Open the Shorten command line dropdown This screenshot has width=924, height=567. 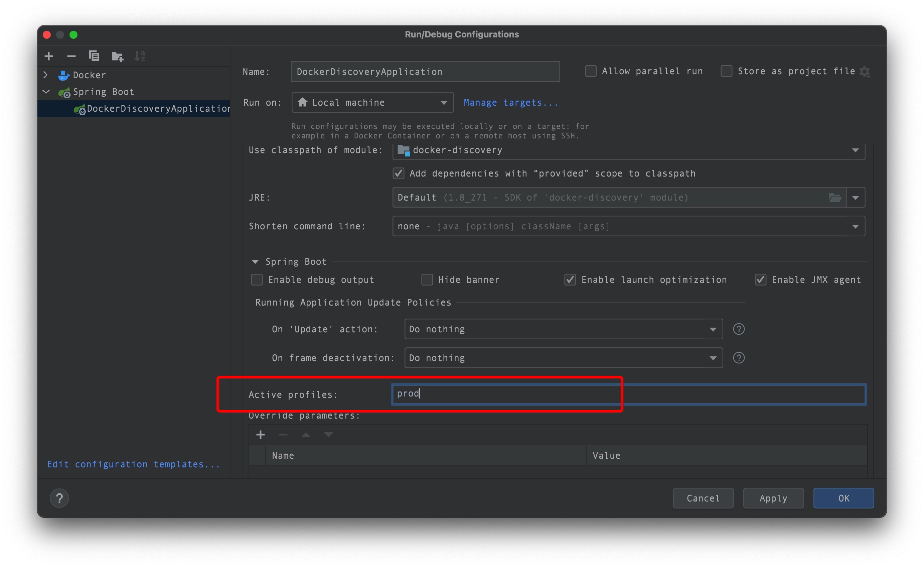(x=628, y=226)
